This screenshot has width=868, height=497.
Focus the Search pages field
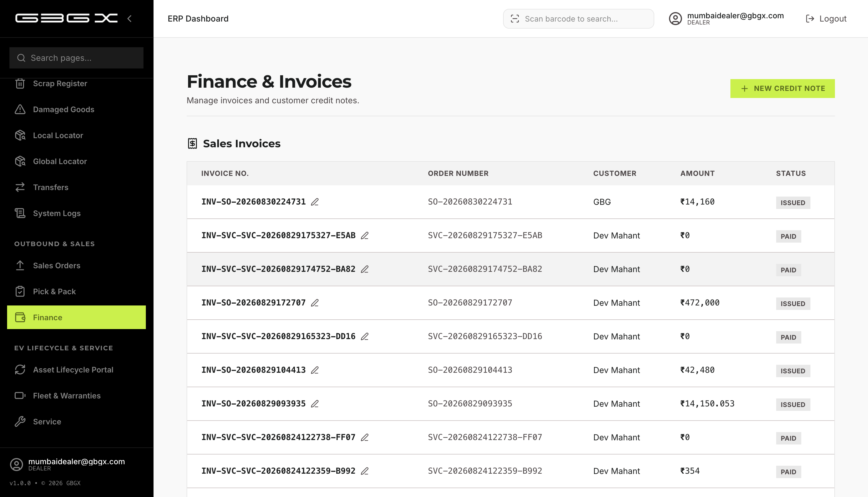click(76, 58)
